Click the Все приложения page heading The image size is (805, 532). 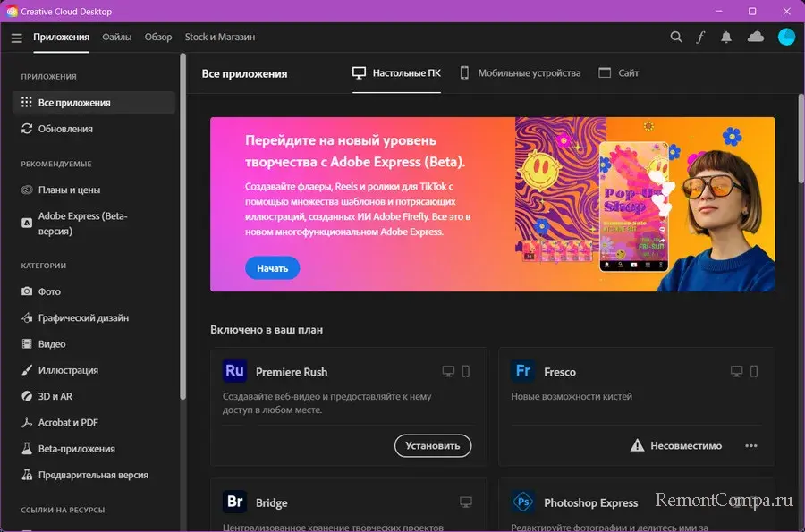[x=244, y=73]
